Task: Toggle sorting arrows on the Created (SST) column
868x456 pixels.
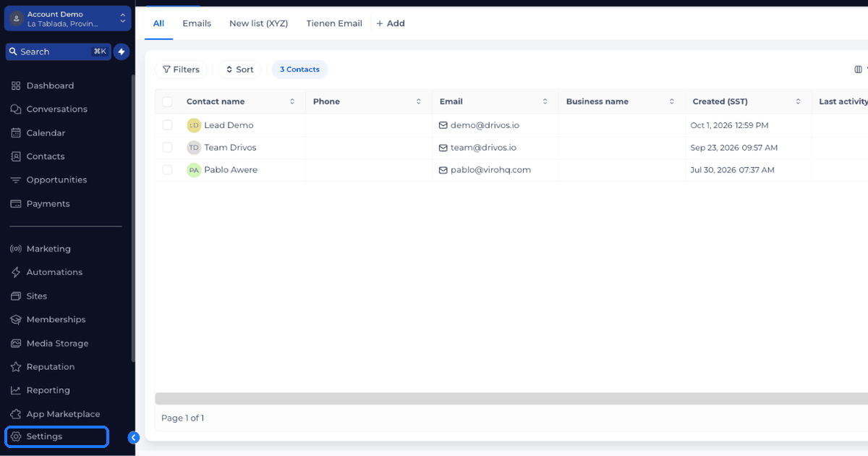Action: pos(799,101)
